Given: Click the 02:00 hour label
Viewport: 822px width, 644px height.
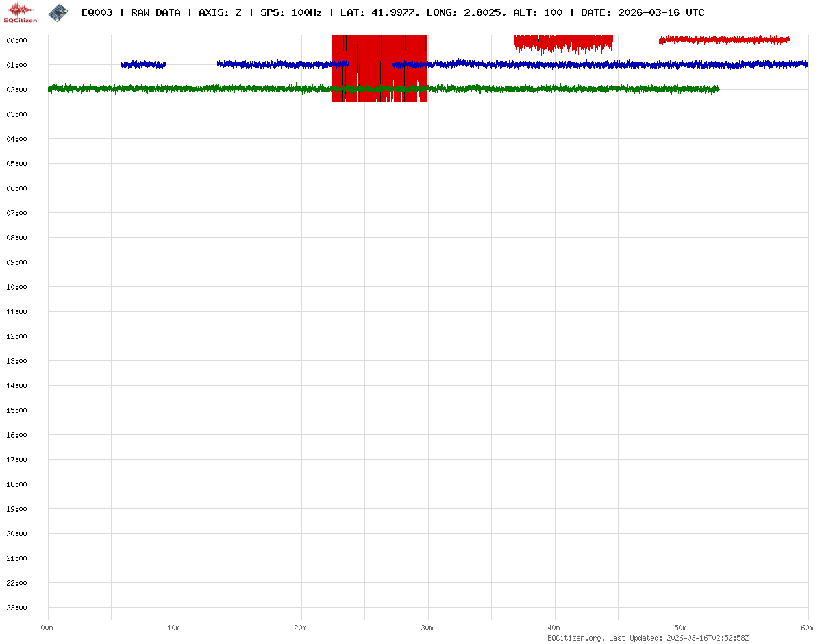Looking at the screenshot, I should (x=16, y=90).
